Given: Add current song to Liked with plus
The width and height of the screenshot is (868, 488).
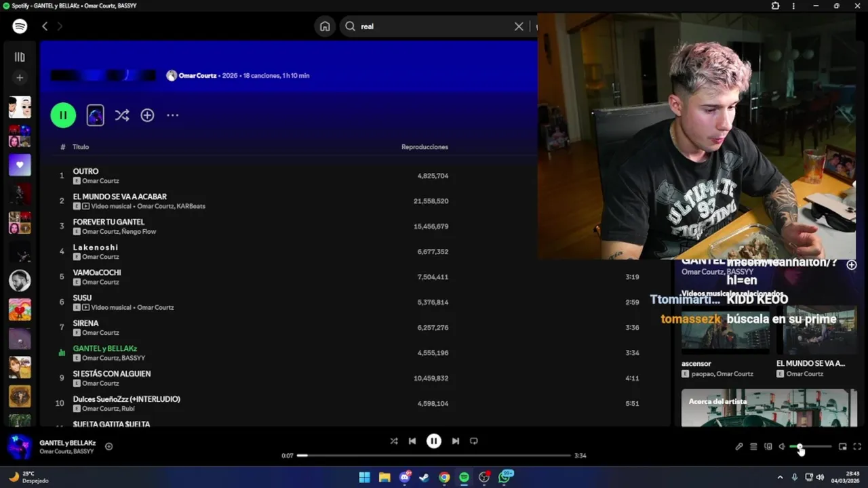Looking at the screenshot, I should [108, 447].
